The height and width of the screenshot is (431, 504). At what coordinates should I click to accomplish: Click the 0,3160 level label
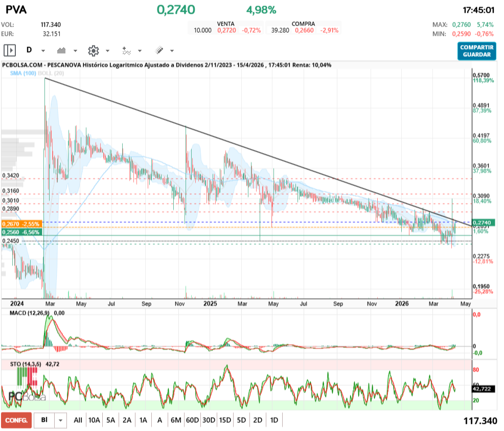pyautogui.click(x=11, y=191)
